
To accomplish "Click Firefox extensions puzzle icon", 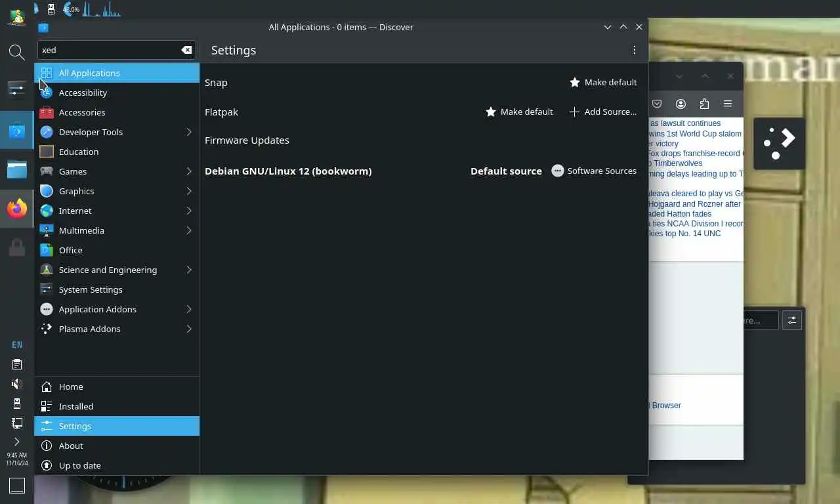I will coord(704,104).
